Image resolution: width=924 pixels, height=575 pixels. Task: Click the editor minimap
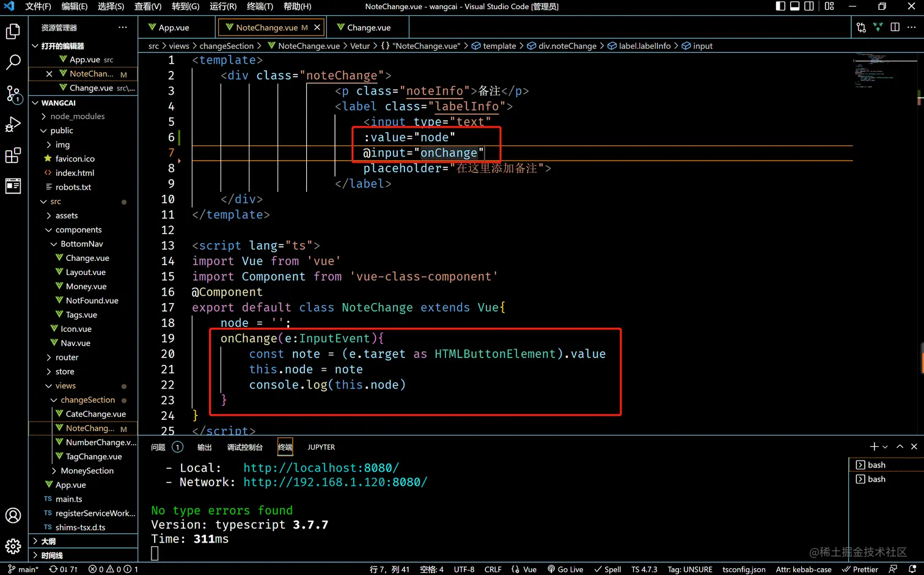(884, 71)
